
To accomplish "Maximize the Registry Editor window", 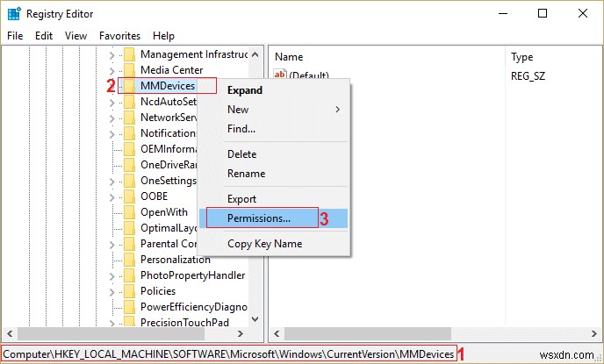I will (543, 13).
